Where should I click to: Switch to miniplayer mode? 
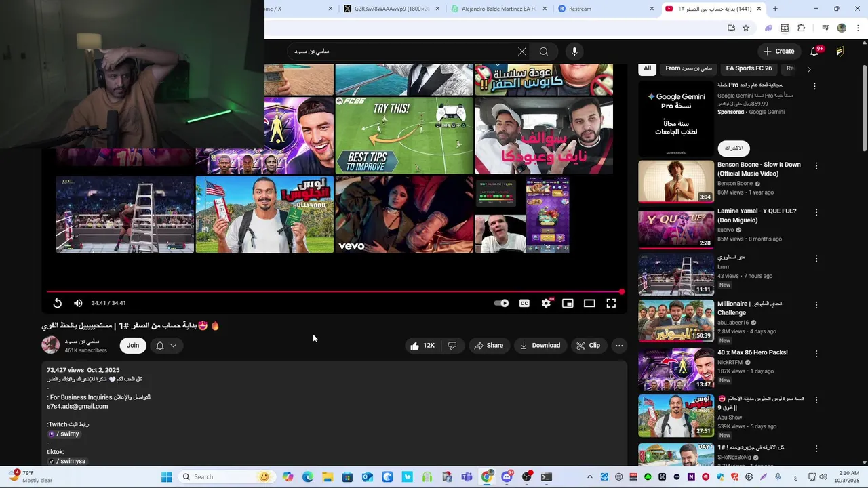[568, 303]
